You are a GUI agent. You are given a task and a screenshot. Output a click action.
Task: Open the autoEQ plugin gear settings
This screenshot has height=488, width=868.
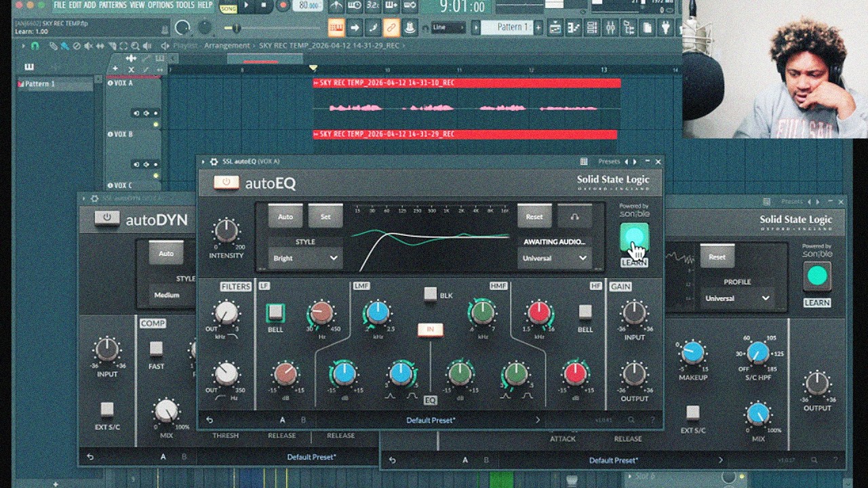tap(214, 161)
